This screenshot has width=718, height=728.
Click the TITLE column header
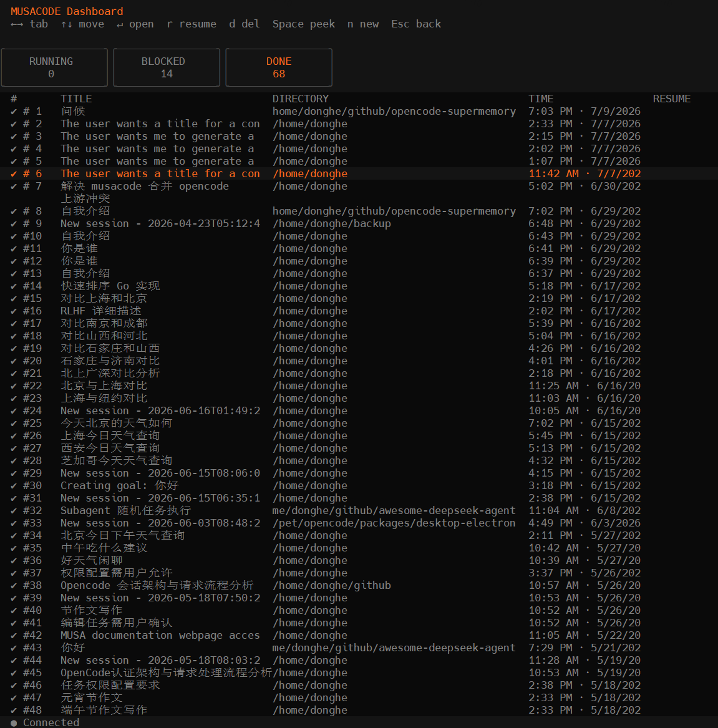coord(76,99)
